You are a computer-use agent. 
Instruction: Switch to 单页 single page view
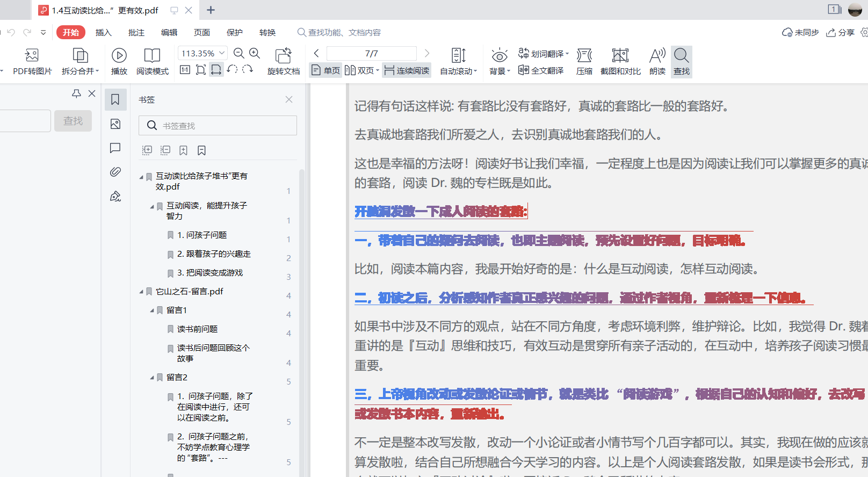point(325,70)
